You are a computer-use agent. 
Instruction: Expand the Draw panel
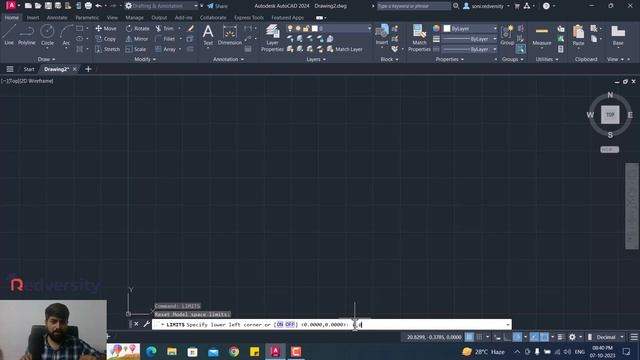click(46, 59)
